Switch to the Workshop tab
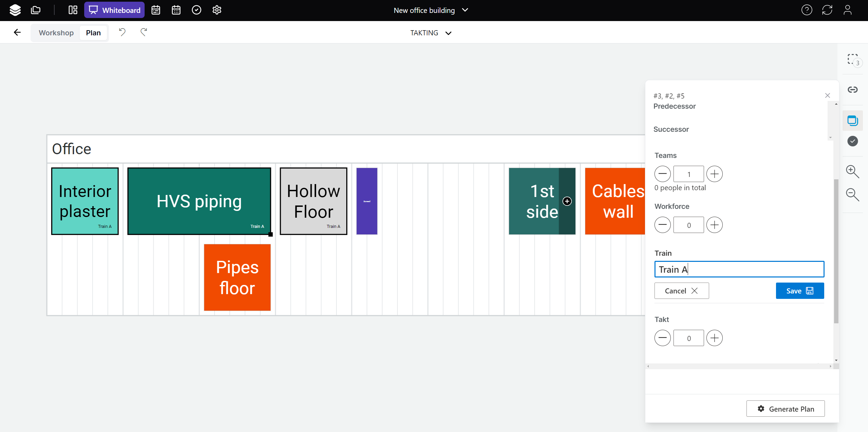The width and height of the screenshot is (868, 432). click(56, 33)
